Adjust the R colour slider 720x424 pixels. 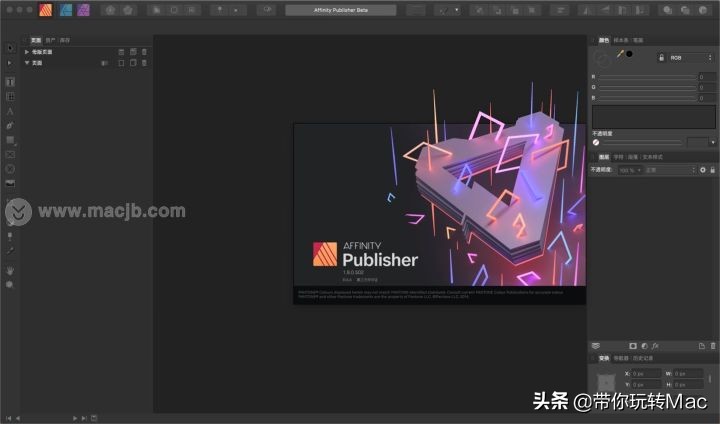click(x=647, y=77)
